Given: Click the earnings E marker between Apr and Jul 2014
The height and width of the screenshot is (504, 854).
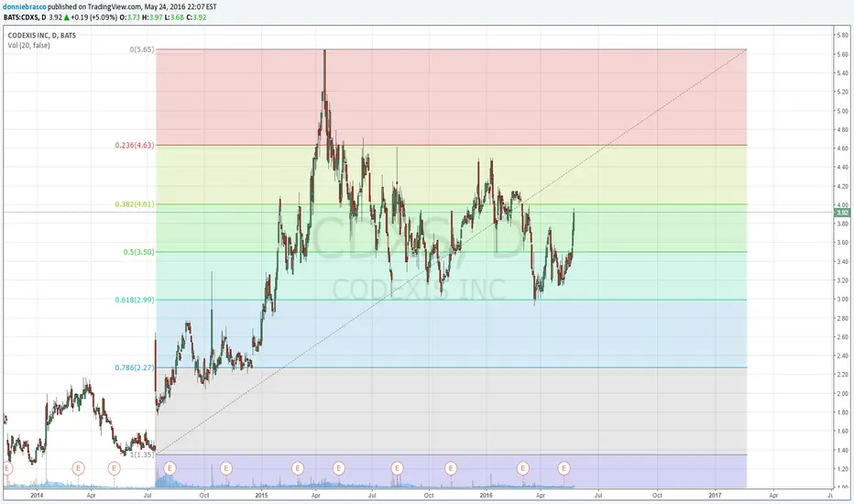Looking at the screenshot, I should [x=114, y=467].
